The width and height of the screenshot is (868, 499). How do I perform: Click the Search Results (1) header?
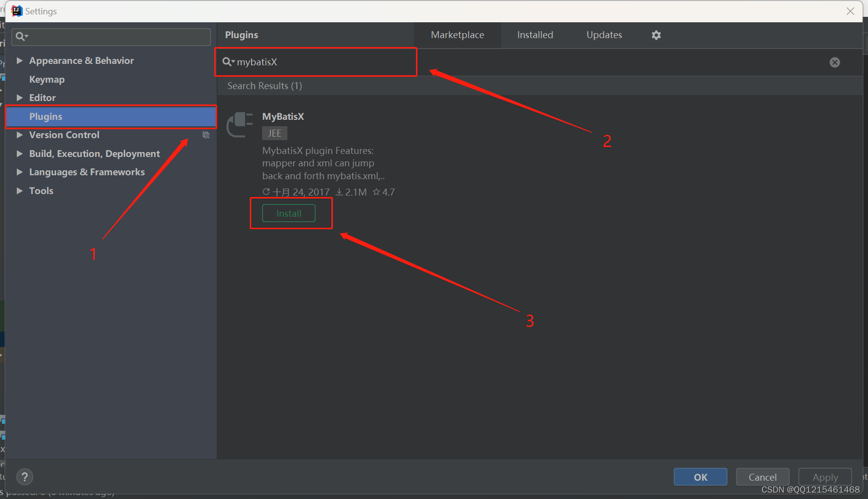pyautogui.click(x=265, y=86)
